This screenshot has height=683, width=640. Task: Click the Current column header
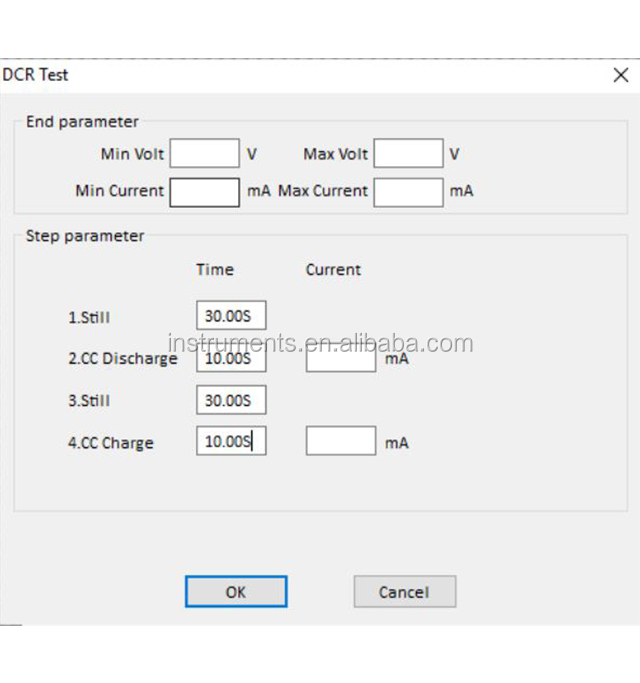(x=333, y=269)
